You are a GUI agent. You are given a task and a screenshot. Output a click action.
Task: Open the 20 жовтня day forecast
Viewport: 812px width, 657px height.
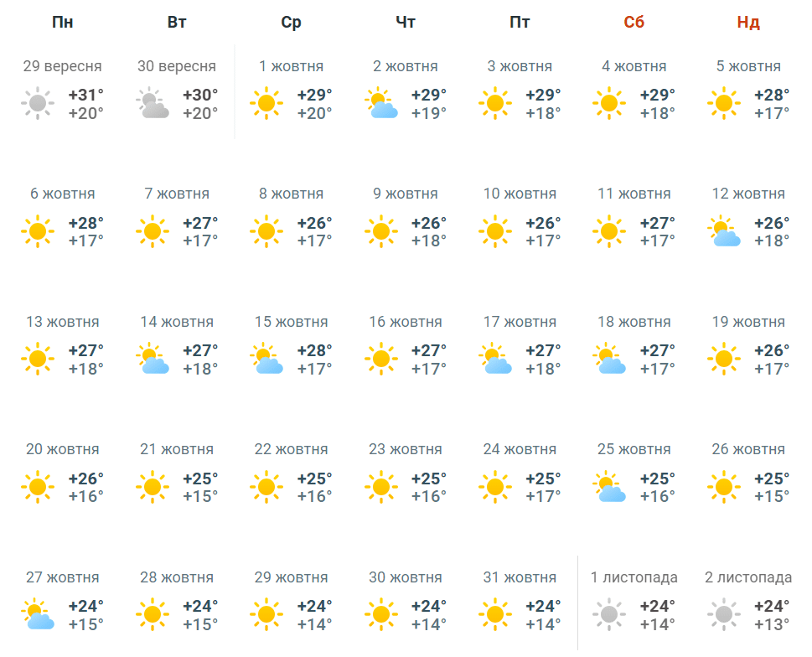point(63,449)
